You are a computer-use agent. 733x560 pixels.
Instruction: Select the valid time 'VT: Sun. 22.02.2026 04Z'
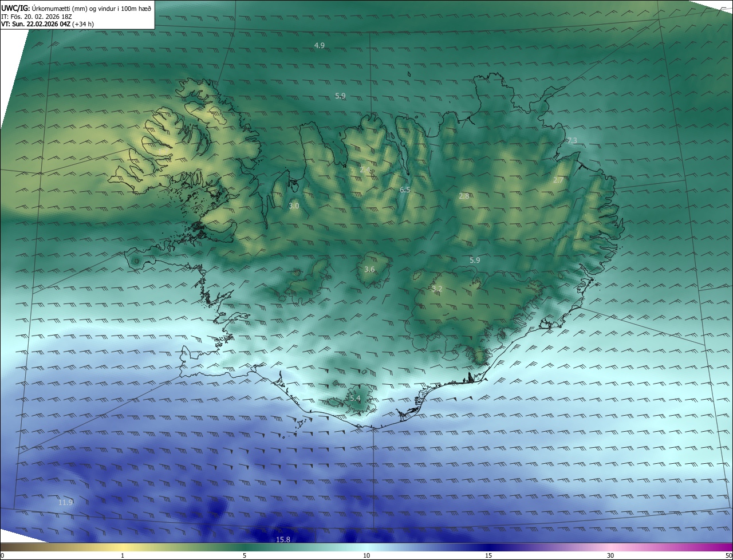36,24
